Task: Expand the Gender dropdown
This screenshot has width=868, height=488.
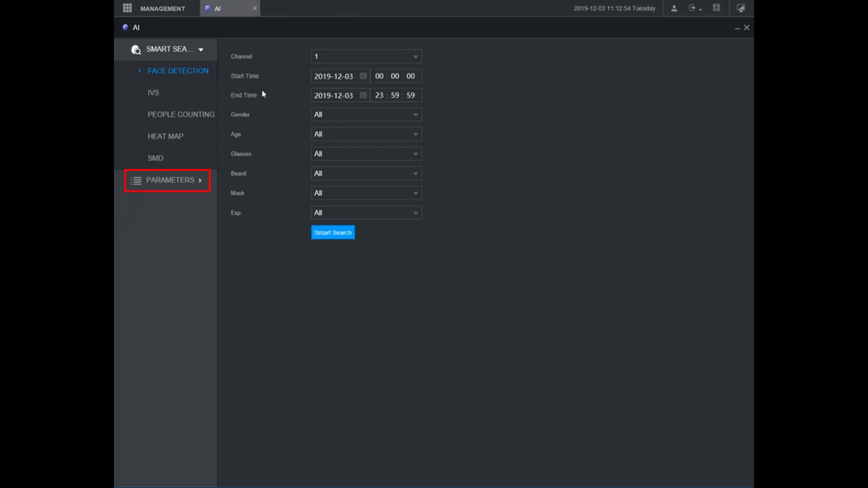Action: (x=366, y=115)
